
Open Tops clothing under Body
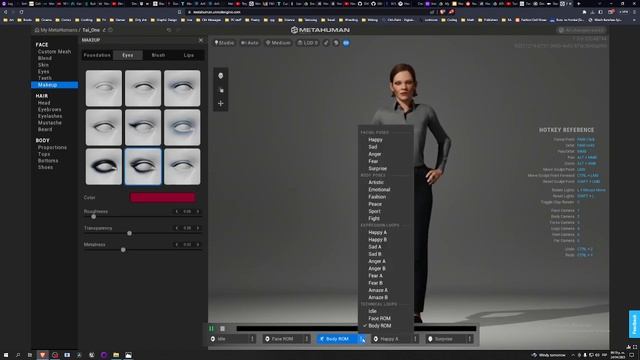click(x=44, y=154)
